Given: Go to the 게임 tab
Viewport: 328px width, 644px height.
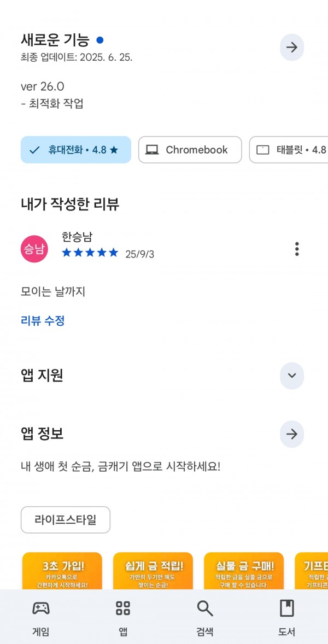Looking at the screenshot, I should [x=40, y=618].
